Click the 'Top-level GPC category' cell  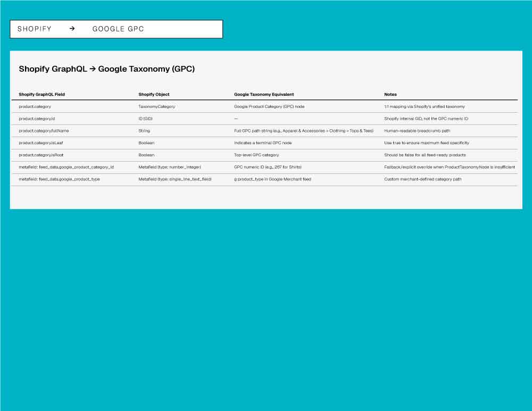tap(256, 155)
